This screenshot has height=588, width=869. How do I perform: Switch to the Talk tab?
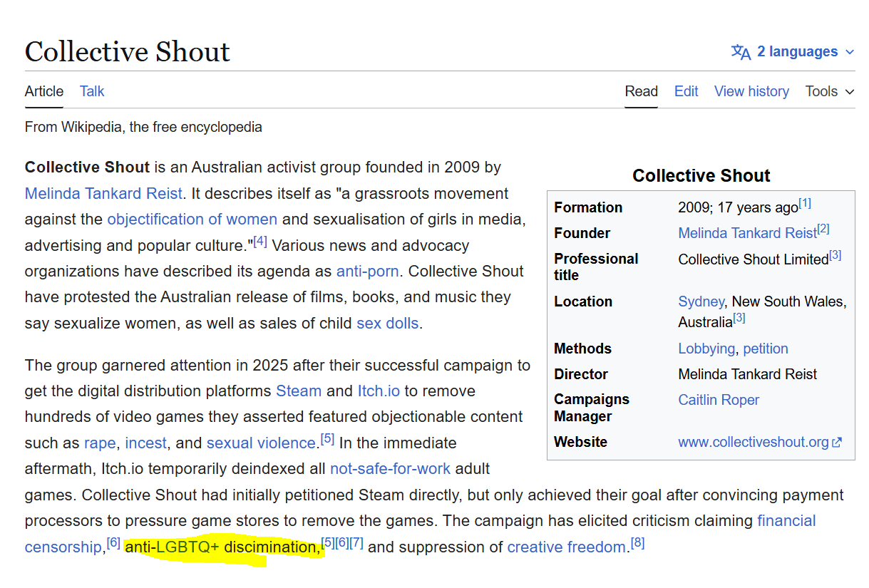[x=92, y=91]
